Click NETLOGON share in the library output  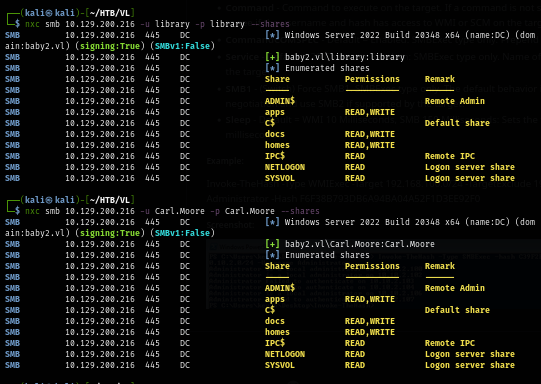click(285, 167)
